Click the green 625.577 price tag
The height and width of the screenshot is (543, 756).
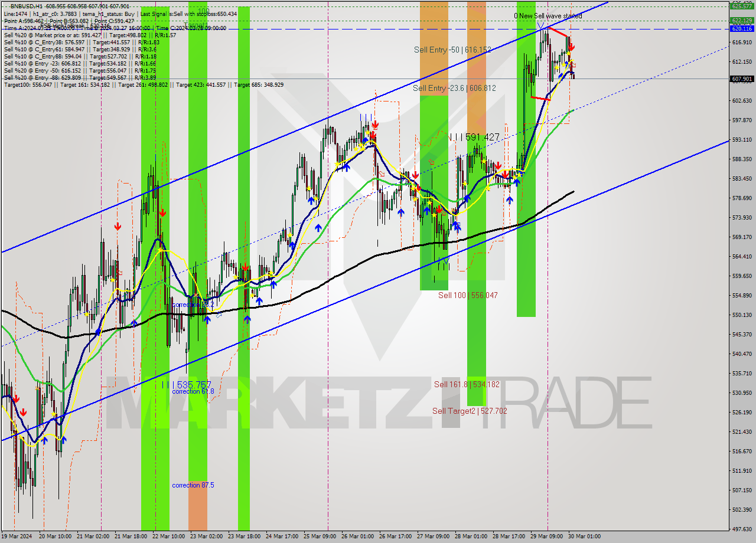click(x=742, y=6)
